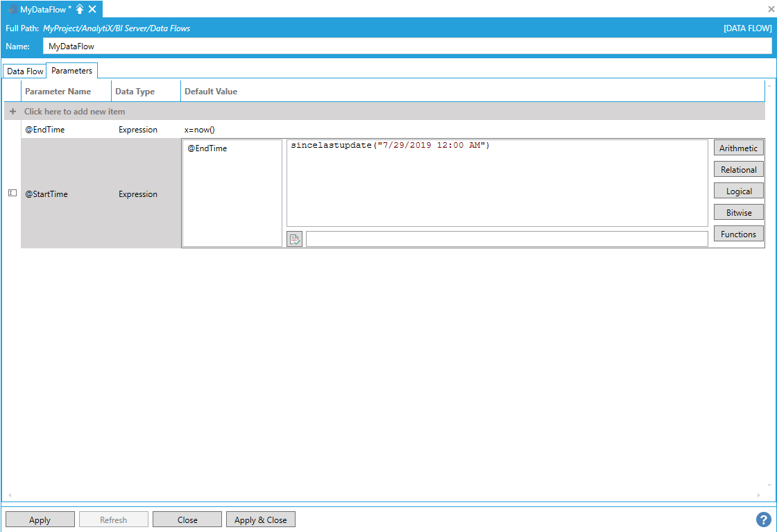The image size is (777, 532).
Task: Close the MyDataFlow document tab
Action: (x=92, y=9)
